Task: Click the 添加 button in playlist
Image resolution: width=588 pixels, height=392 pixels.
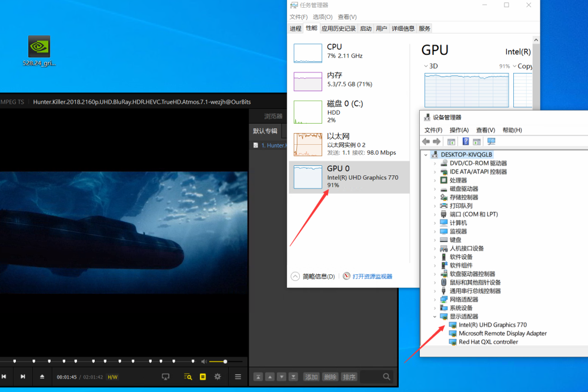Action: point(311,377)
